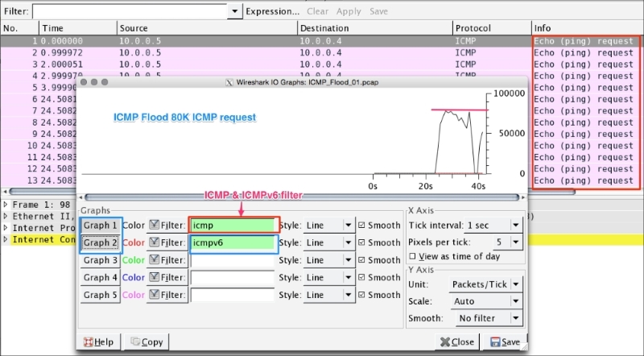
Task: Toggle Graph 1 button
Action: point(100,226)
